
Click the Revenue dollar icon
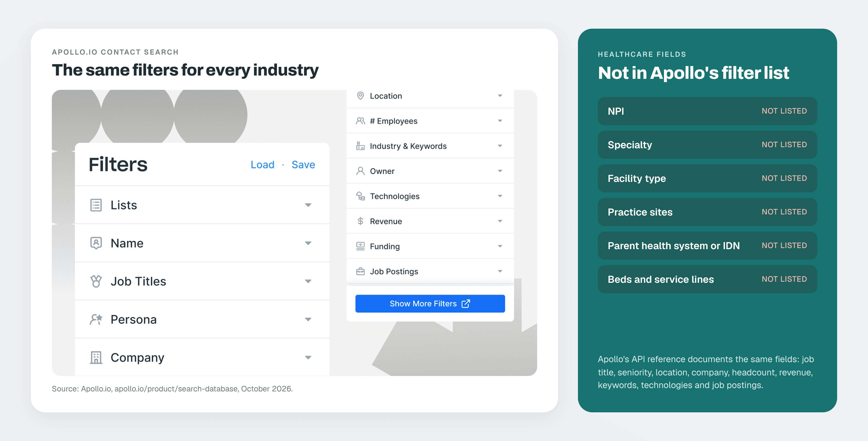pyautogui.click(x=360, y=221)
